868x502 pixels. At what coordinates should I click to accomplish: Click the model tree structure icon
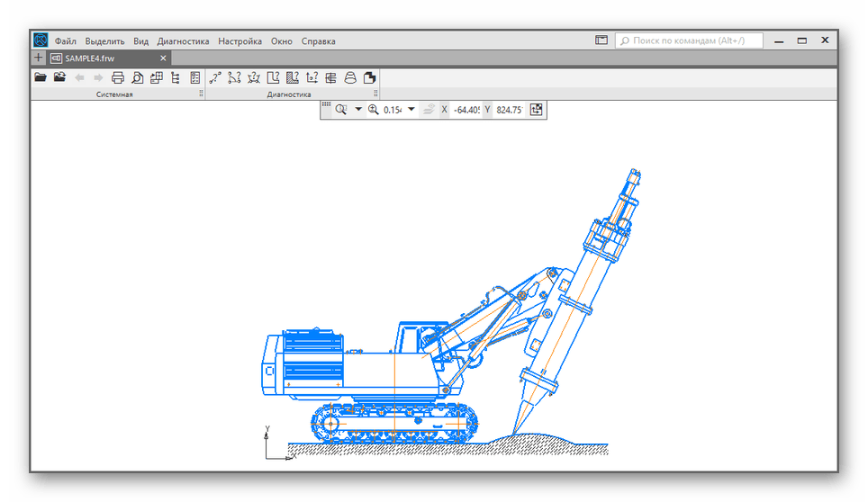click(175, 77)
